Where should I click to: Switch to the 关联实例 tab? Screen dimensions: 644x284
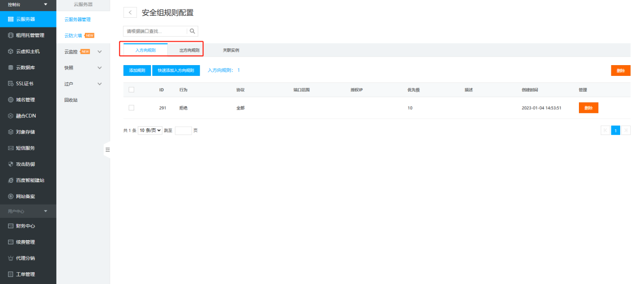click(x=231, y=50)
